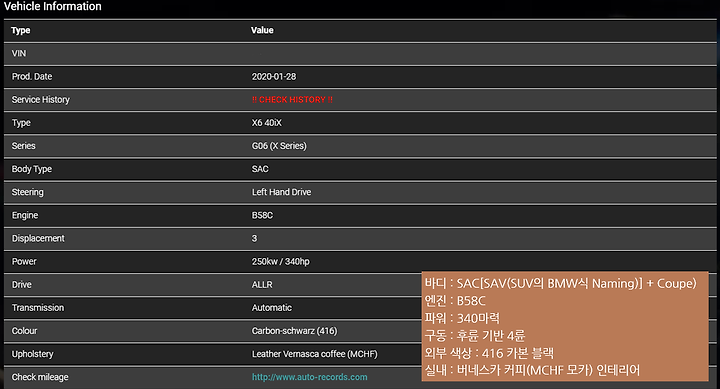Select the SAC body type value
The image size is (720, 389).
tap(260, 169)
